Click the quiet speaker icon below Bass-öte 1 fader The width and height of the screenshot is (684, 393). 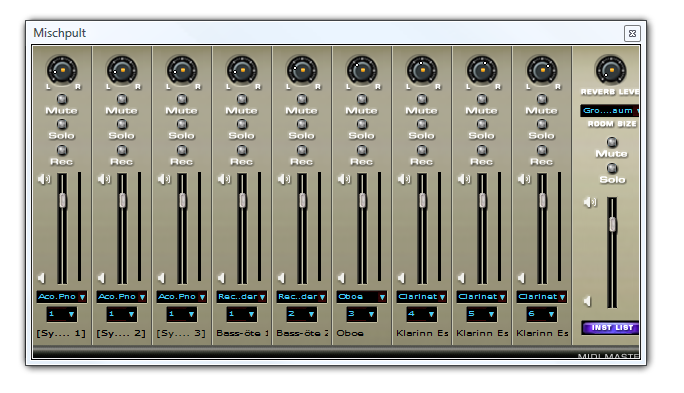point(222,278)
